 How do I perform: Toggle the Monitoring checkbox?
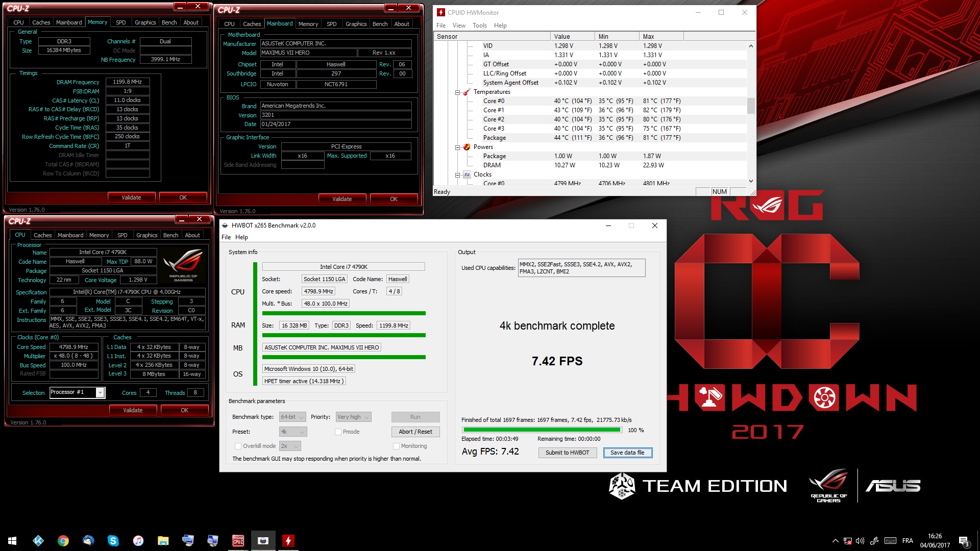[396, 446]
